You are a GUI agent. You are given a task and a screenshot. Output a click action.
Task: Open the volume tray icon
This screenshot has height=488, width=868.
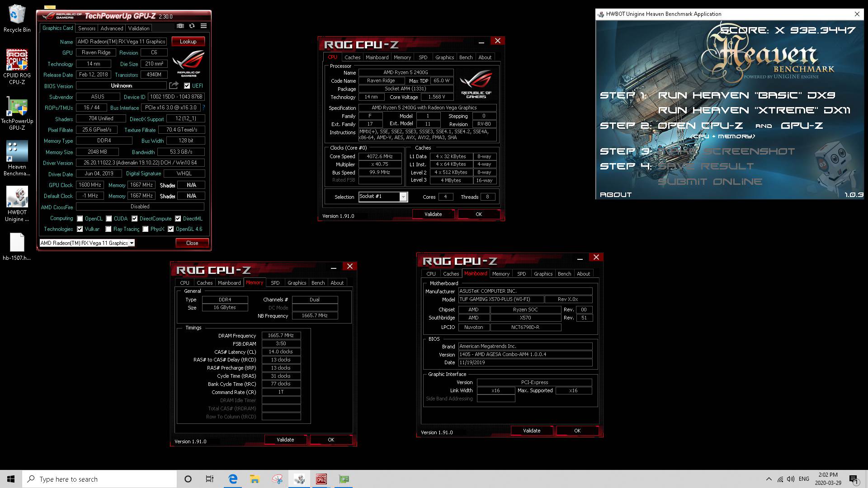791,479
